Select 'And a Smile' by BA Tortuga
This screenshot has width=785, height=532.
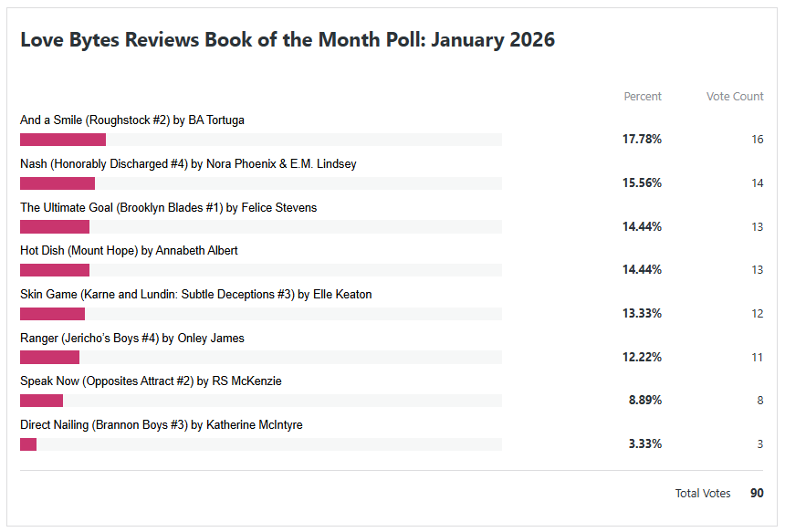click(132, 120)
